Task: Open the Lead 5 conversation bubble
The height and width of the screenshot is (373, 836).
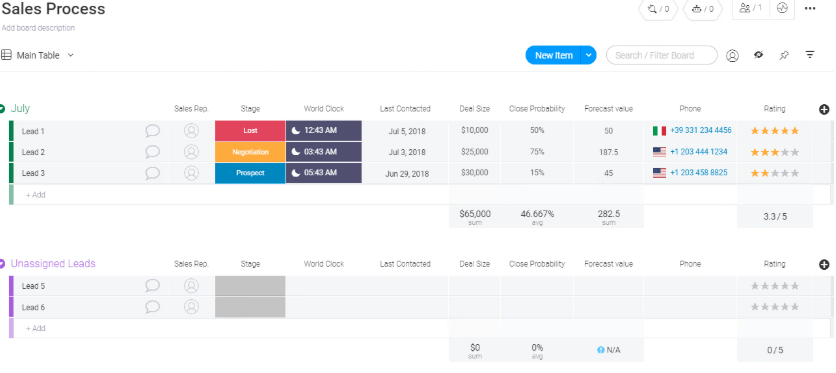Action: coord(152,286)
